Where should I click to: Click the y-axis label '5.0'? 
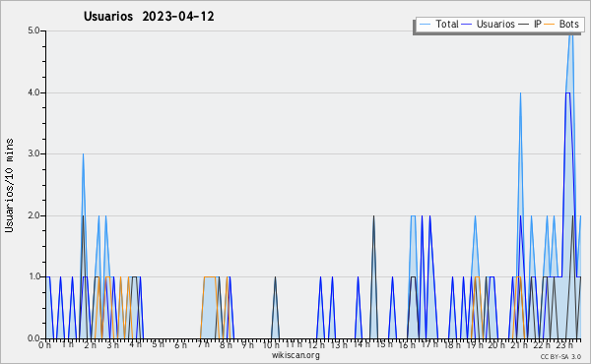[x=33, y=30]
